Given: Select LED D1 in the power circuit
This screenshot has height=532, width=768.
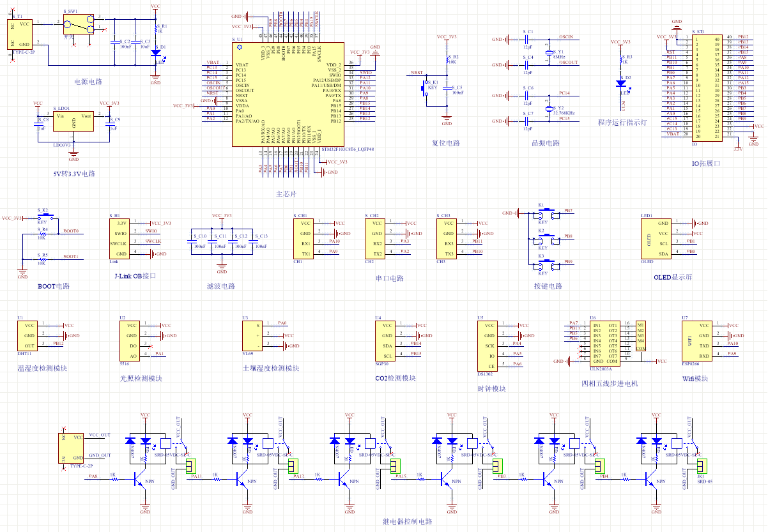Looking at the screenshot, I should point(155,54).
